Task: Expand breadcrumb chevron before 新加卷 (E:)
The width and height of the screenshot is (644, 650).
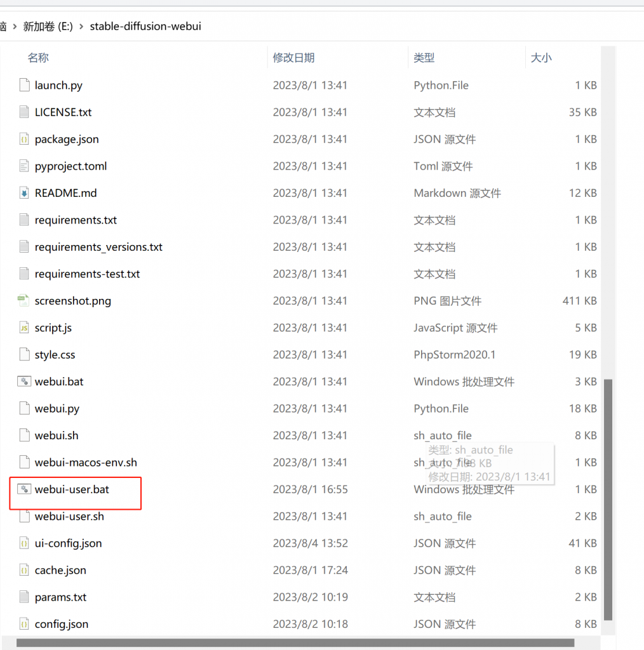Action: (x=15, y=27)
